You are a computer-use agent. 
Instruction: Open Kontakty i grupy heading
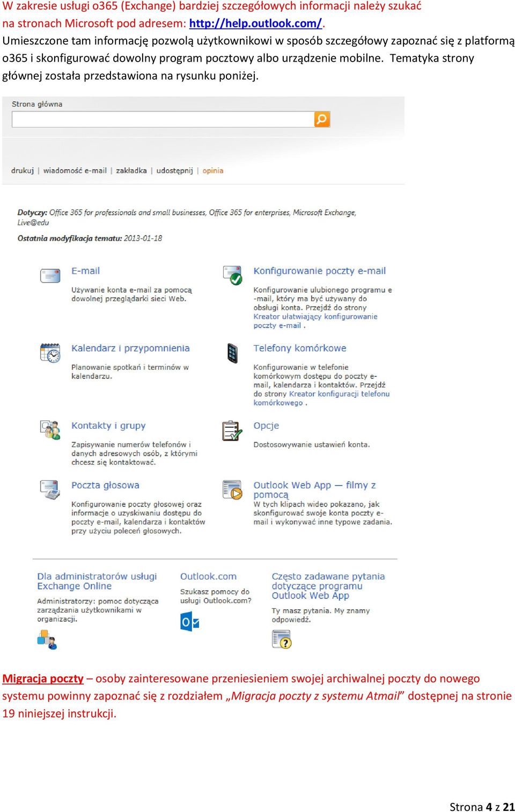point(108,426)
